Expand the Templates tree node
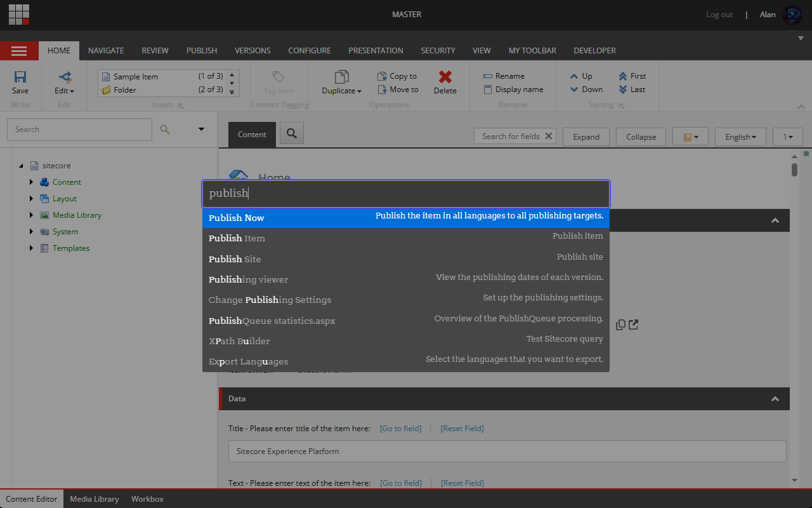Image resolution: width=812 pixels, height=508 pixels. 31,248
